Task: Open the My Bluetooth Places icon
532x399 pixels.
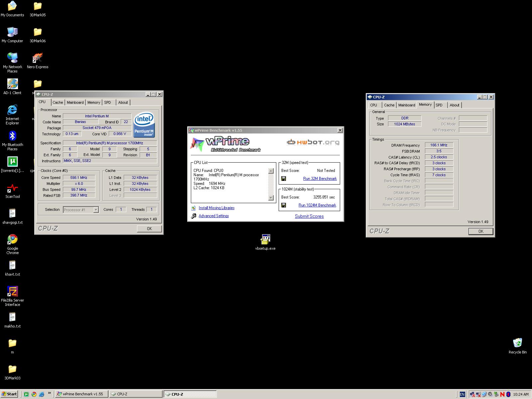Action: tap(12, 141)
